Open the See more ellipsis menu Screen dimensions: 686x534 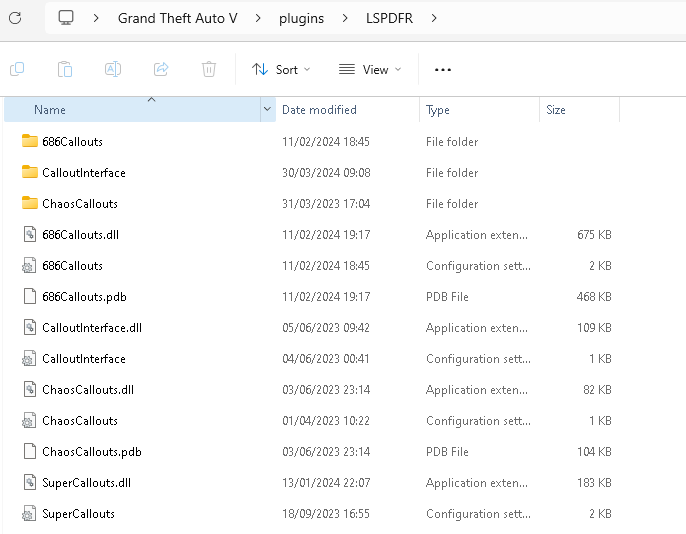tap(443, 69)
